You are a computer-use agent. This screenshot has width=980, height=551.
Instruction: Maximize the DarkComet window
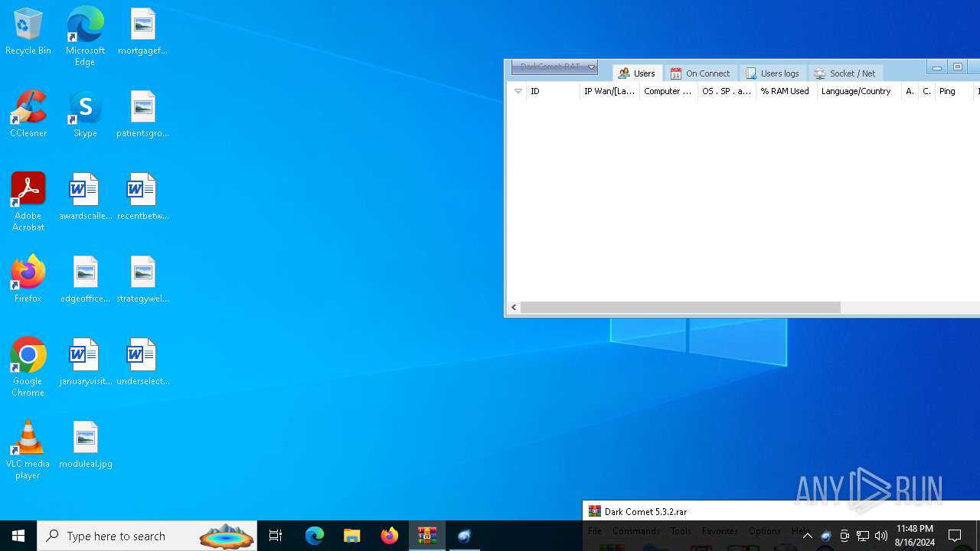click(x=957, y=67)
